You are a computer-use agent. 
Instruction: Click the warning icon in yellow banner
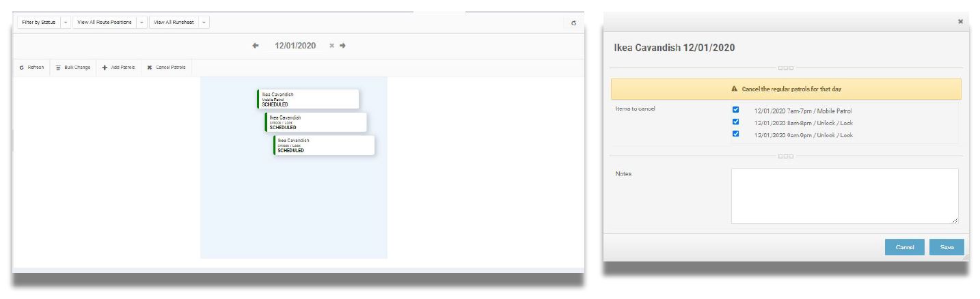tap(735, 89)
